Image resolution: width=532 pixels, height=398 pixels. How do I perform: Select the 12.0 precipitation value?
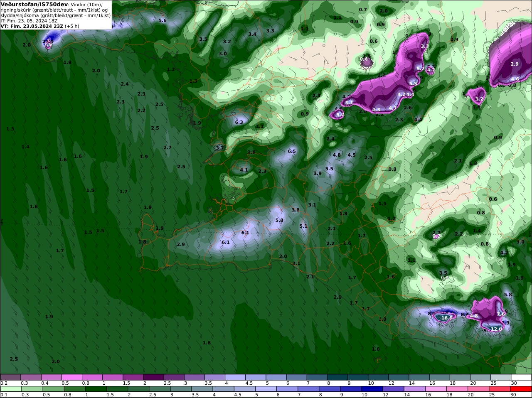point(496,329)
